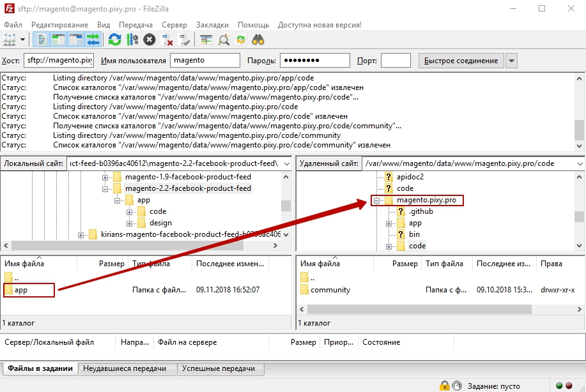Select magento-1.9-facebook-product-feed in local tree
Screen dimensions: 586x392
point(188,177)
